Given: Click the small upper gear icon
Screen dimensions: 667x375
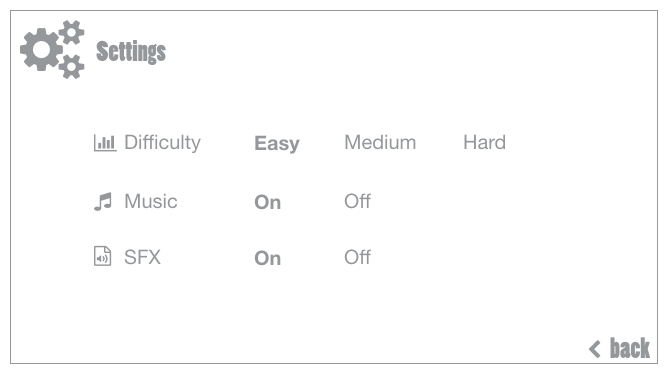Looking at the screenshot, I should [71, 32].
